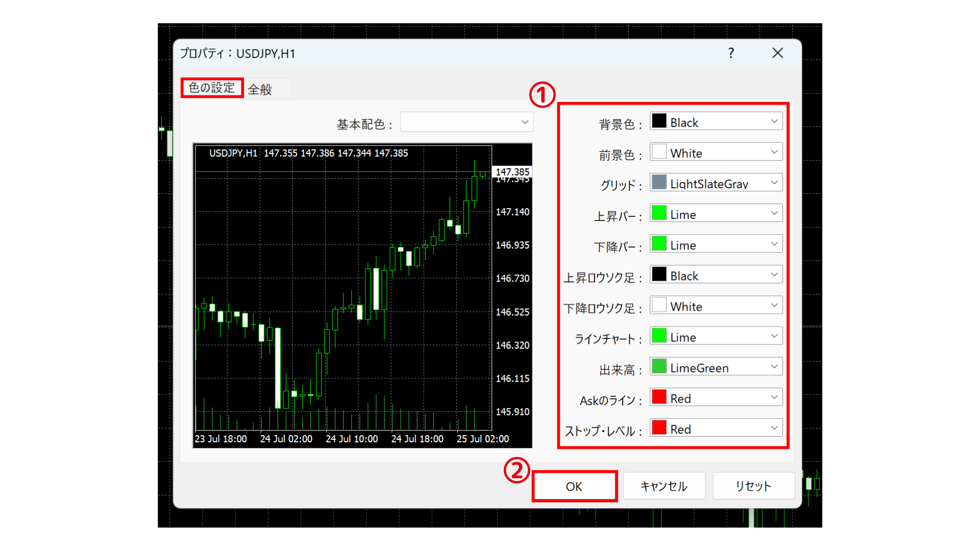Click the キャンセル button
Screen dimensions: 980x551
pos(664,486)
